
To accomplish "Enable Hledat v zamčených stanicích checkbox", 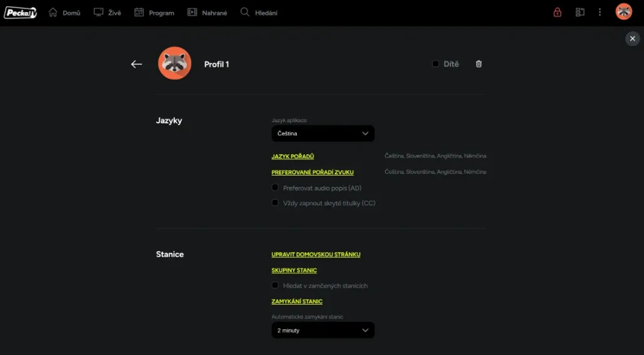I will [x=275, y=285].
